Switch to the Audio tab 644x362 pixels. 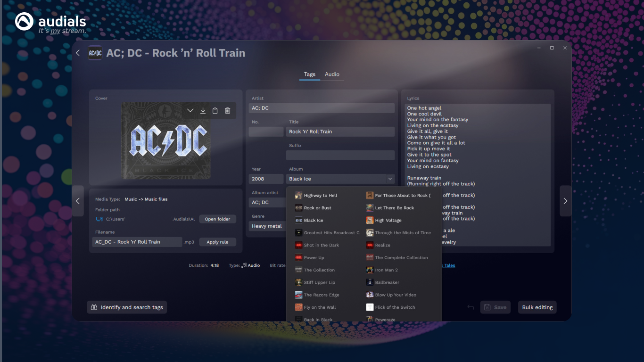point(332,74)
